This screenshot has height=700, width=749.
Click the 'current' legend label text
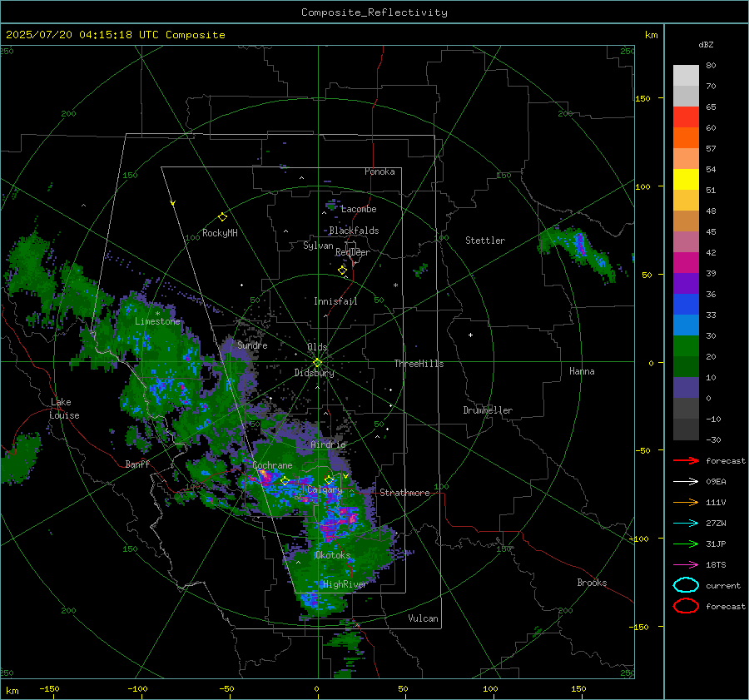pyautogui.click(x=723, y=585)
